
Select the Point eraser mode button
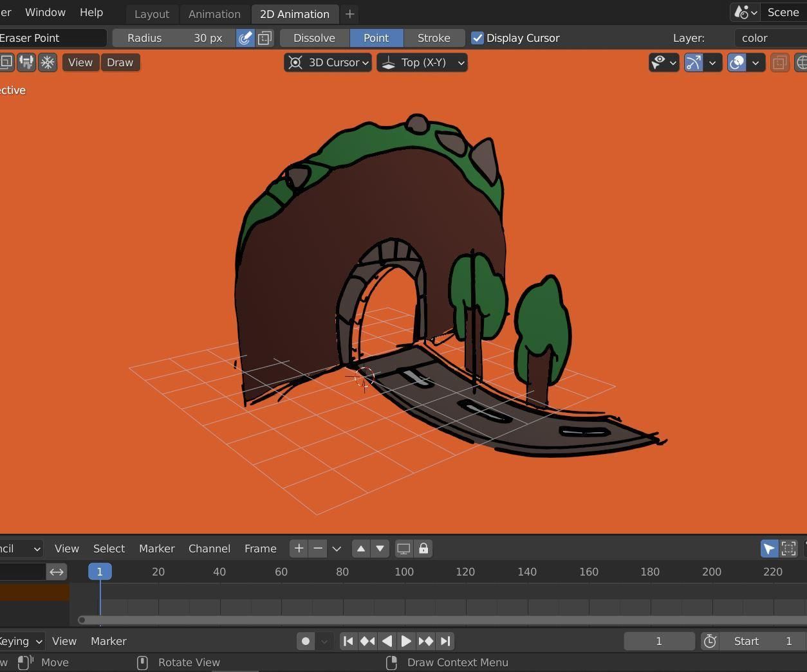coord(376,38)
